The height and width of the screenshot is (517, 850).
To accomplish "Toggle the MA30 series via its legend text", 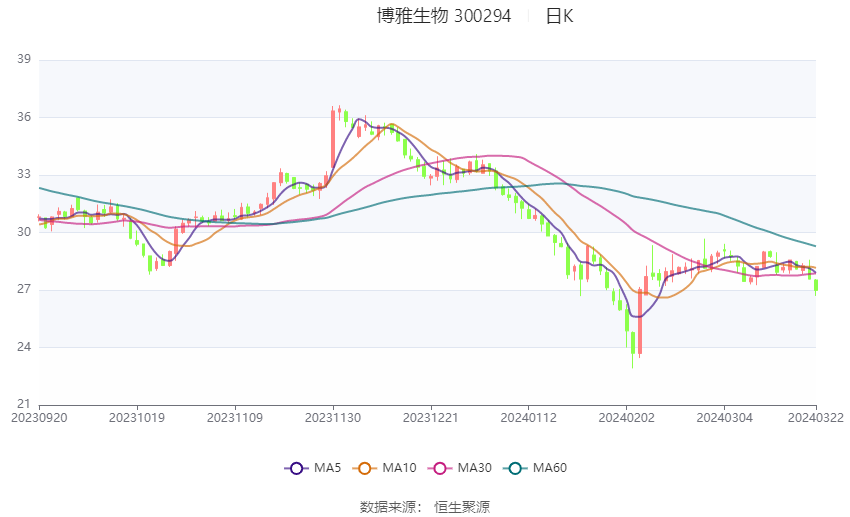I will (473, 468).
